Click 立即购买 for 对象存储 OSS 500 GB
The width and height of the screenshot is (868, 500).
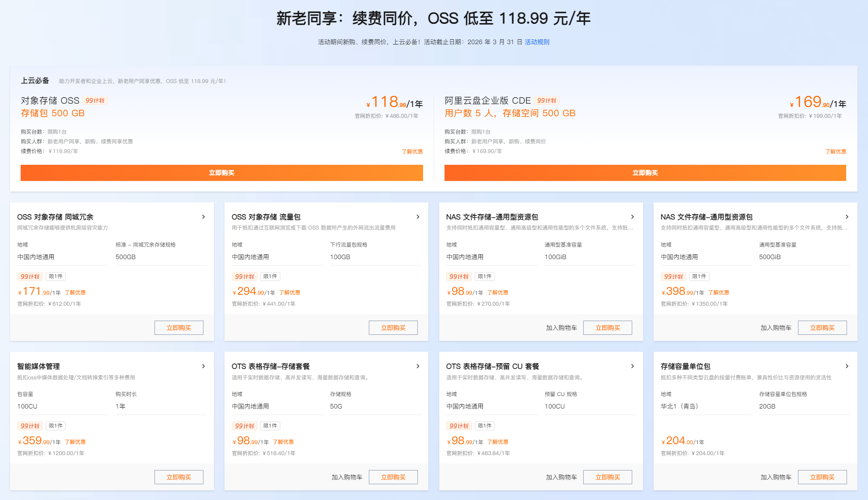click(x=222, y=173)
